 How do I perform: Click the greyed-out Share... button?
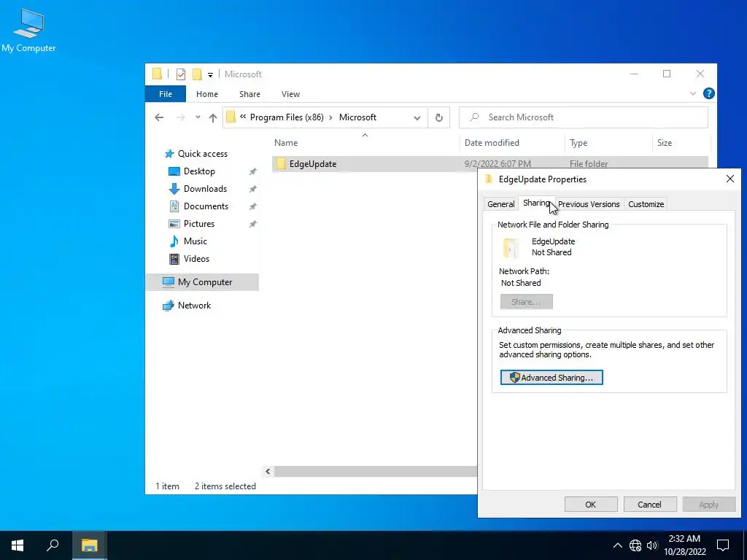pos(527,301)
